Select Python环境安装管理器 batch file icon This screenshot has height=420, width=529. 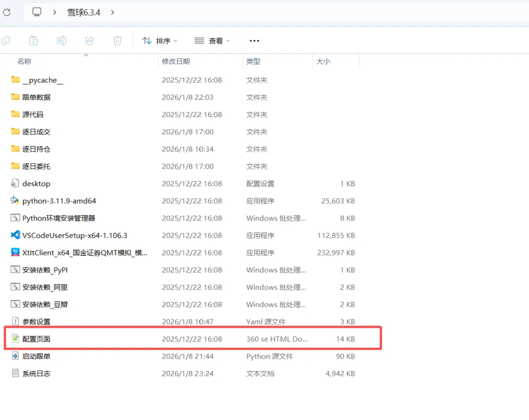[x=15, y=218]
